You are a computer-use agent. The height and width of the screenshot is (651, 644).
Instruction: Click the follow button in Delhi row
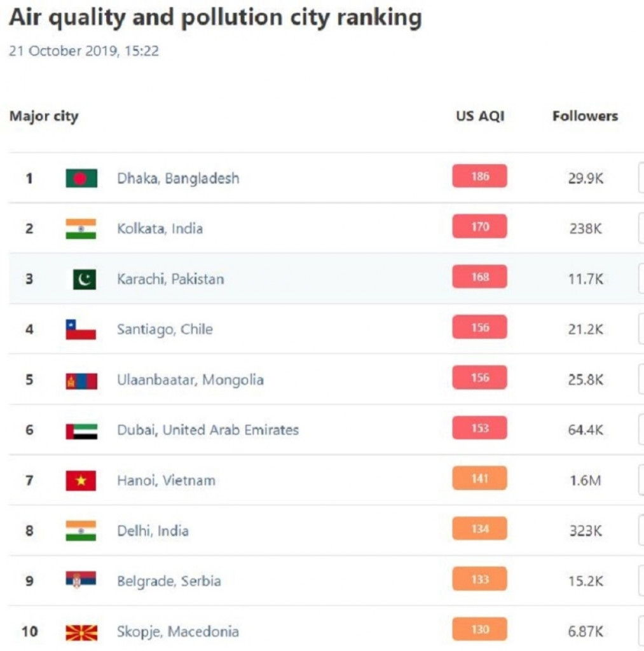pyautogui.click(x=640, y=531)
